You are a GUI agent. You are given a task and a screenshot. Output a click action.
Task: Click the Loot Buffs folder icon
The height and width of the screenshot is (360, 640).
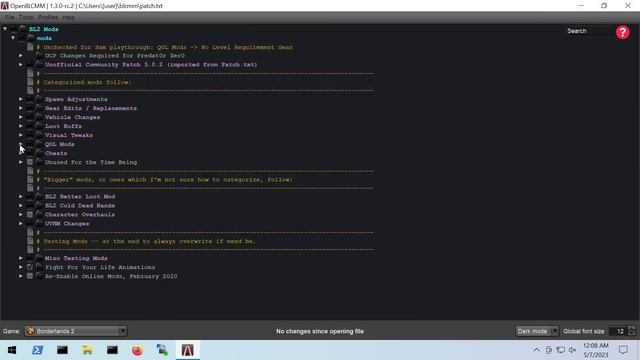click(x=39, y=126)
